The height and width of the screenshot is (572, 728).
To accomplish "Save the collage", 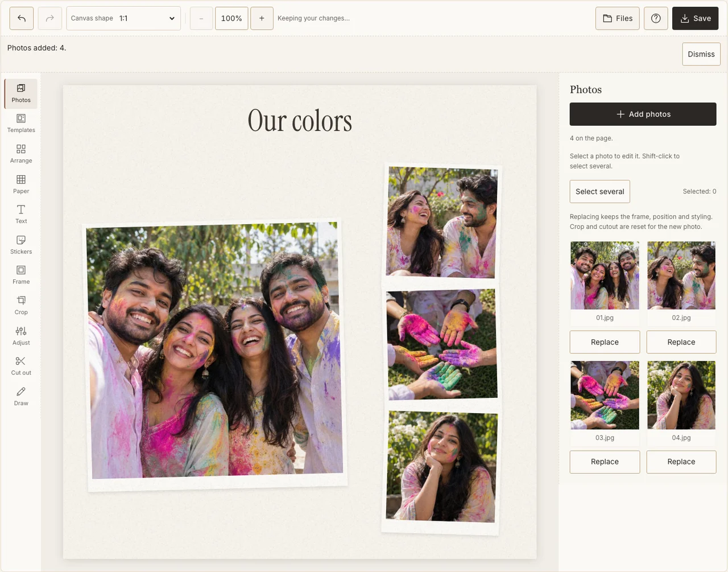I will point(696,18).
